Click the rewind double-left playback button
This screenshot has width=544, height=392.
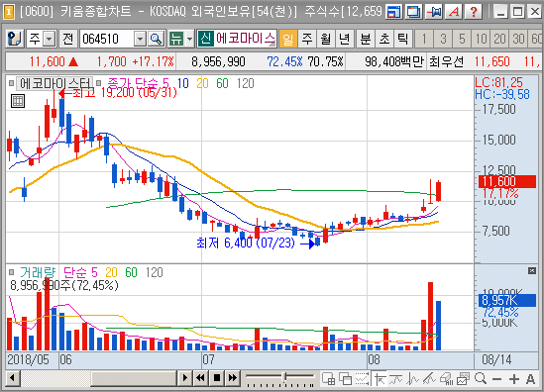pyautogui.click(x=200, y=378)
